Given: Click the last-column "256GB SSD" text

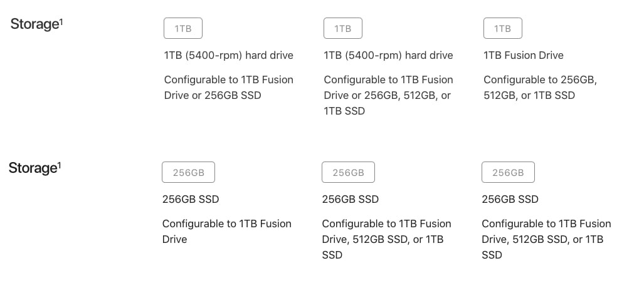Looking at the screenshot, I should click(510, 199).
